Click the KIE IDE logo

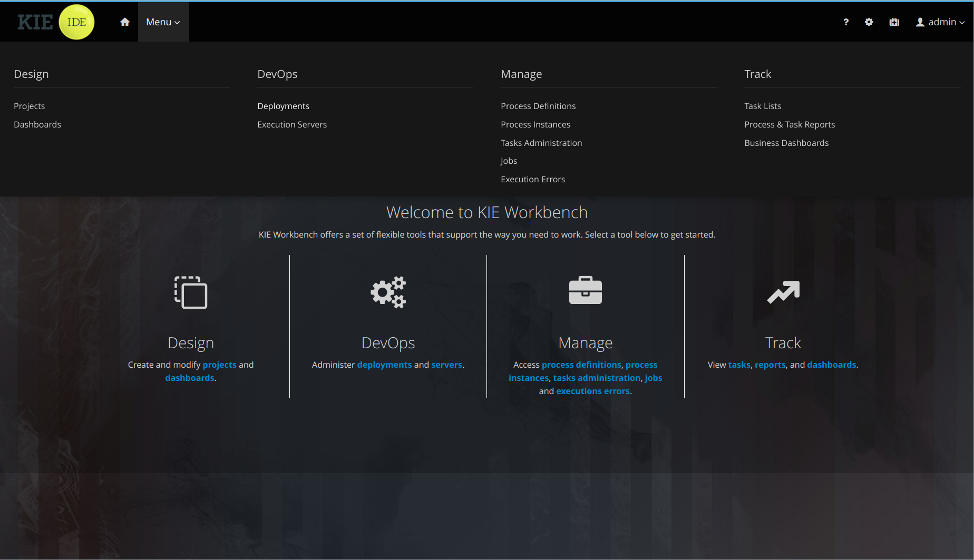pos(56,22)
